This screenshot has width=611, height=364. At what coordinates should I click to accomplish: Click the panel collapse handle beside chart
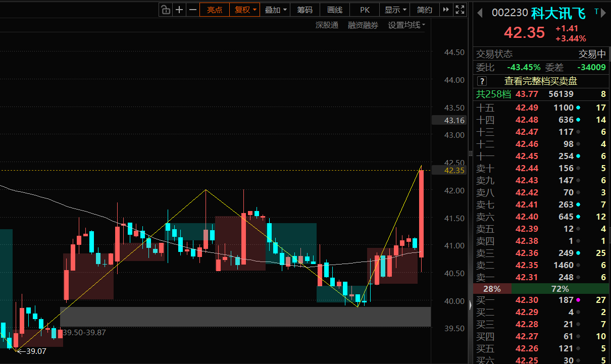pos(471,305)
